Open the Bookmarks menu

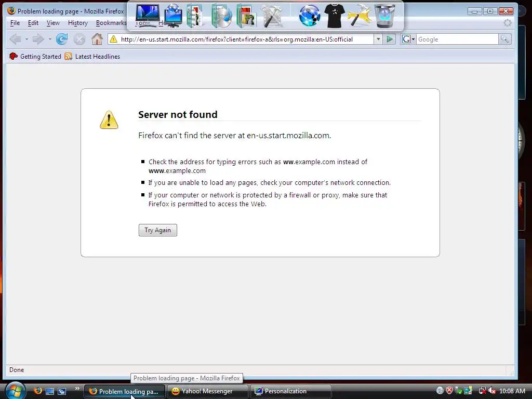point(111,23)
